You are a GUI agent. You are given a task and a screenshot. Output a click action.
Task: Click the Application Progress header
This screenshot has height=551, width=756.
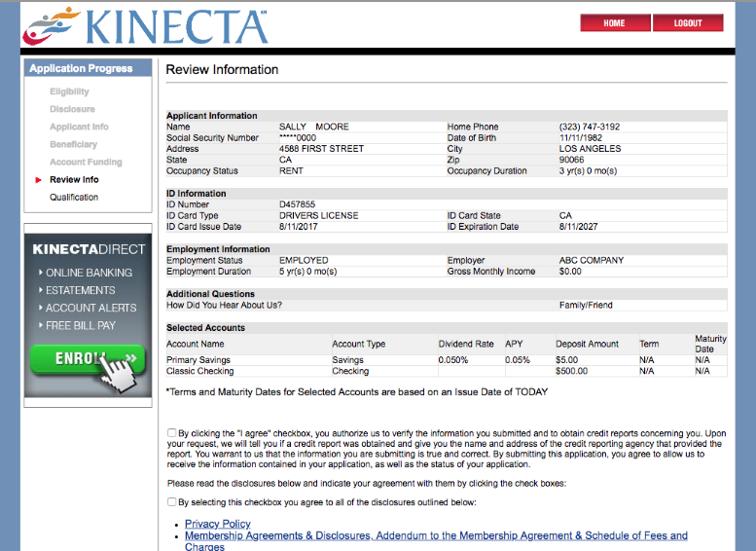tap(88, 68)
